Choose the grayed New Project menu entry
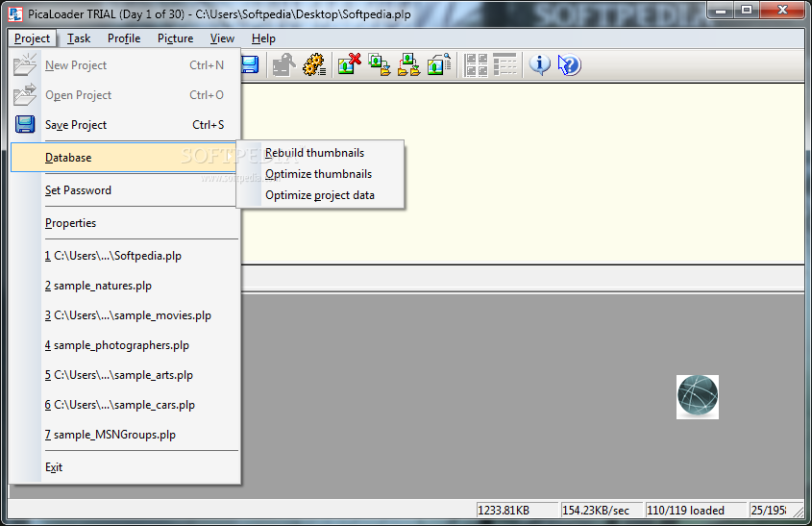The height and width of the screenshot is (526, 812). coord(125,65)
